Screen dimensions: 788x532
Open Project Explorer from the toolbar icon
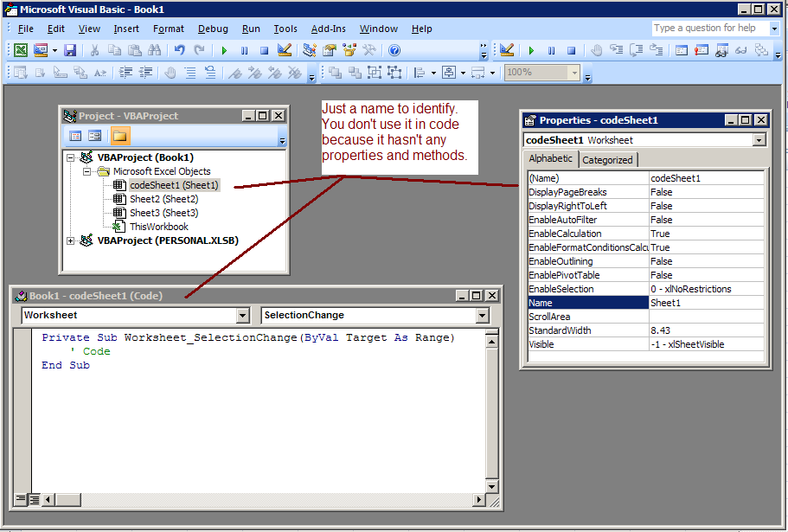[x=309, y=51]
